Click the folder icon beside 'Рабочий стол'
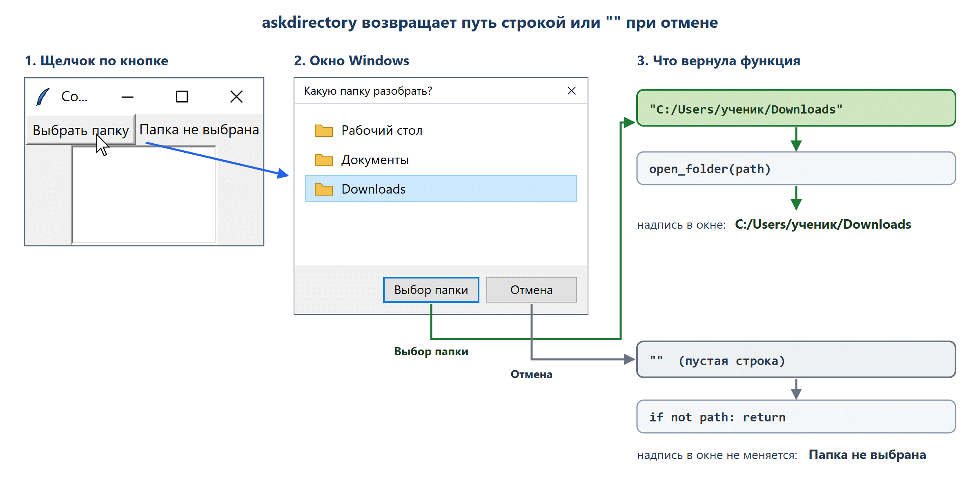The image size is (980, 490). pyautogui.click(x=324, y=130)
